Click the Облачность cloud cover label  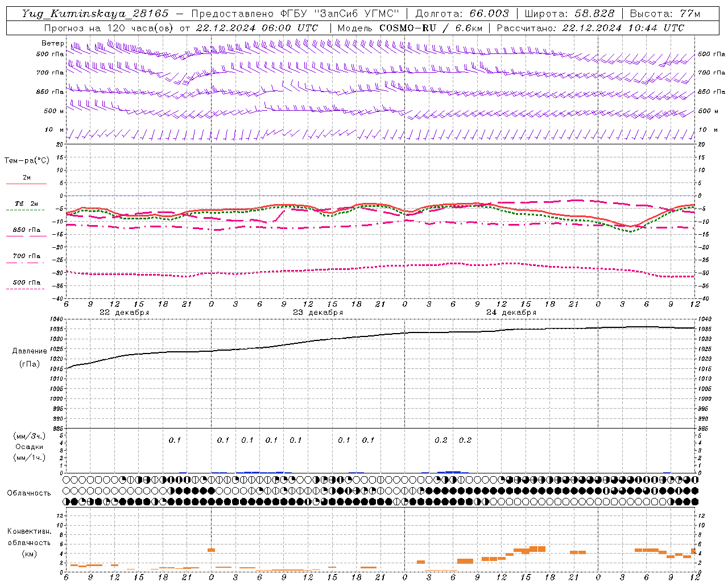(x=29, y=493)
